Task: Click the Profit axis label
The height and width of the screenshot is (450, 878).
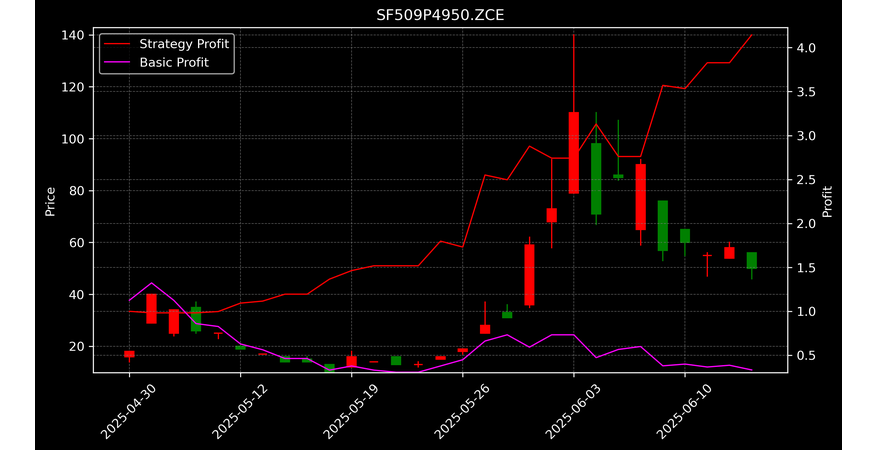Action: pos(827,202)
